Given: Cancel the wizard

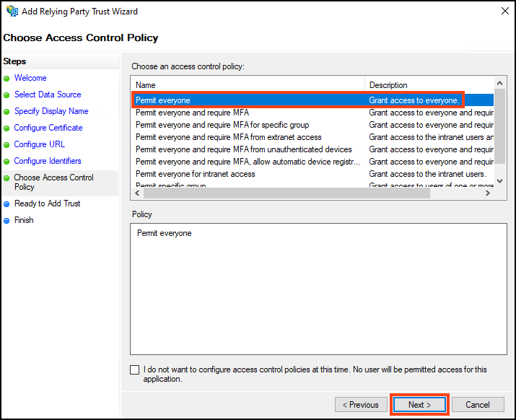Looking at the screenshot, I should pos(478,405).
